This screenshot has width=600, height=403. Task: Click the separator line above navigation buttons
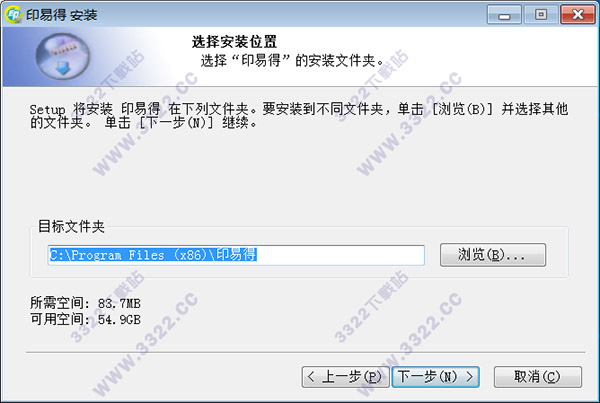pyautogui.click(x=305, y=352)
